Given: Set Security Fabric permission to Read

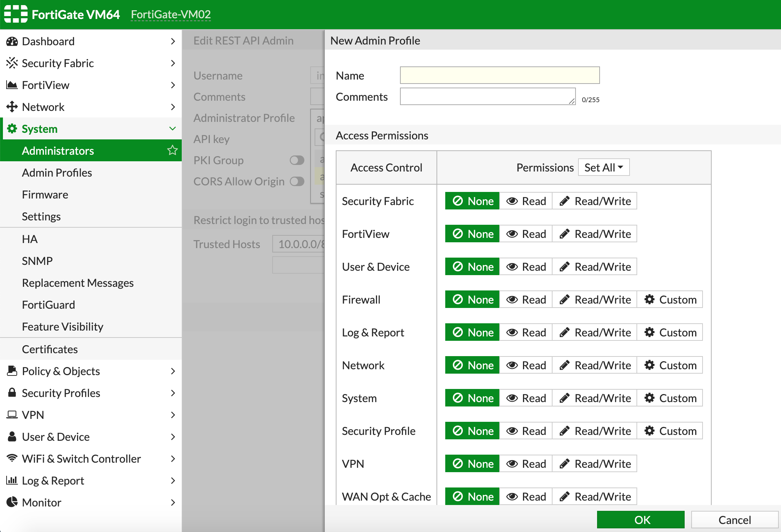Looking at the screenshot, I should tap(526, 201).
